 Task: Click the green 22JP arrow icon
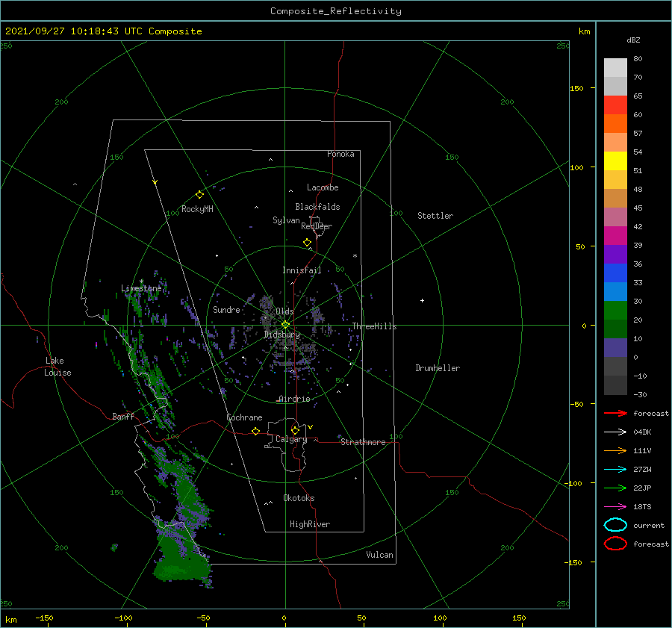coord(615,488)
